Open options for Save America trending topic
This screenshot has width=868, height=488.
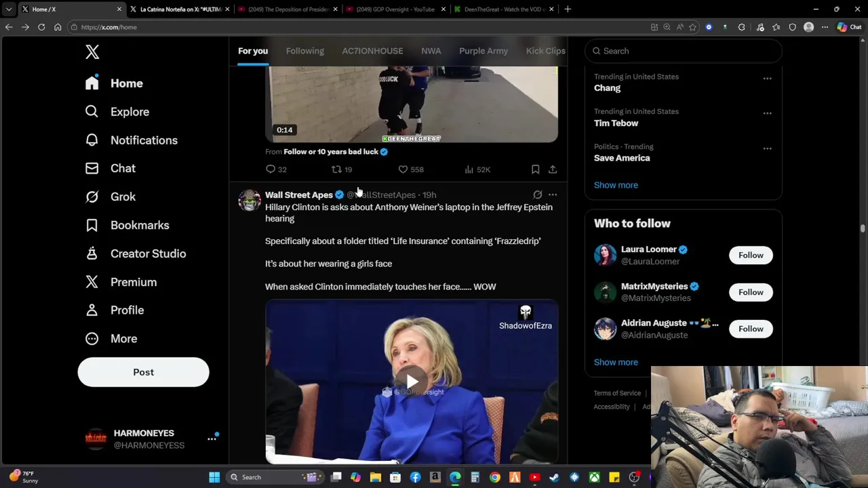point(767,148)
